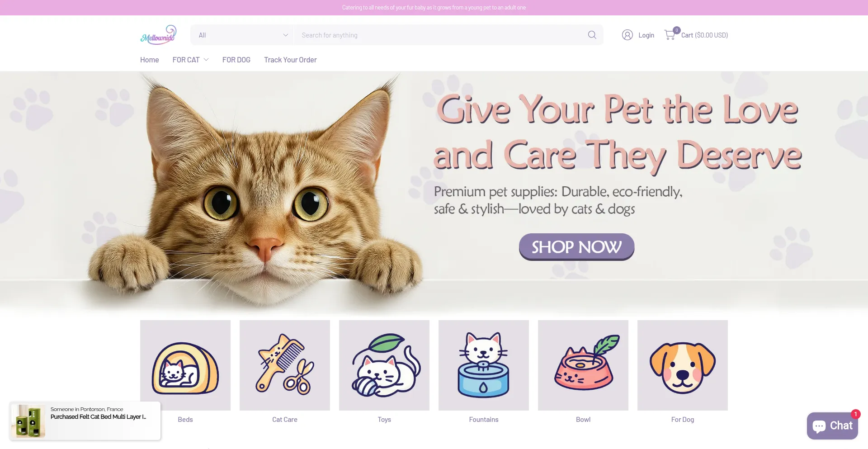The height and width of the screenshot is (449, 868).
Task: Open the Beds category icon
Action: (185, 365)
